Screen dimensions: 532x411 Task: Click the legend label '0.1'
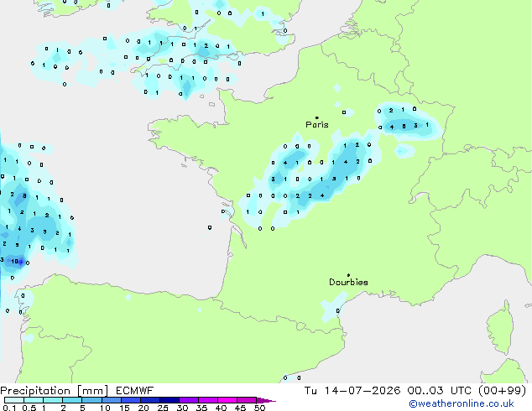click(x=9, y=408)
